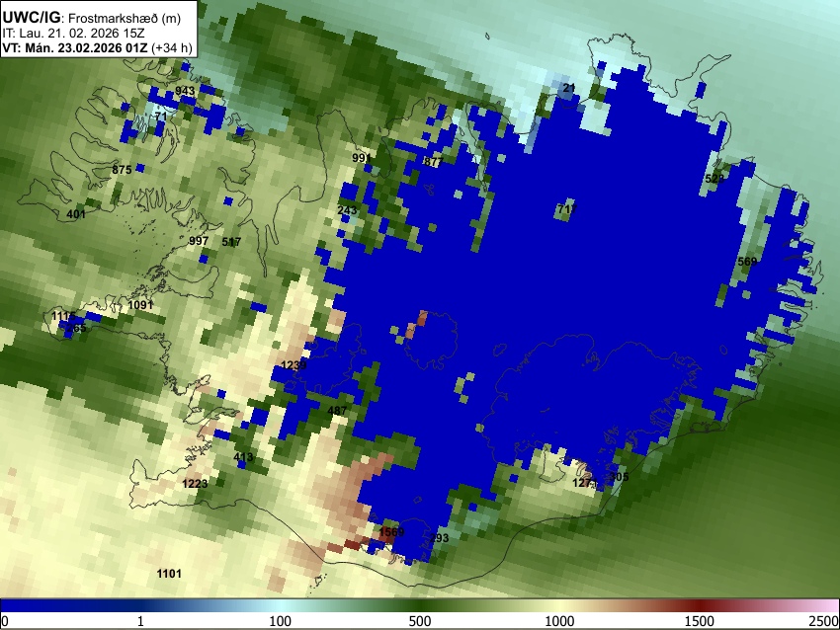Click the 401 map value
Image resolution: width=840 pixels, height=630 pixels.
click(76, 214)
